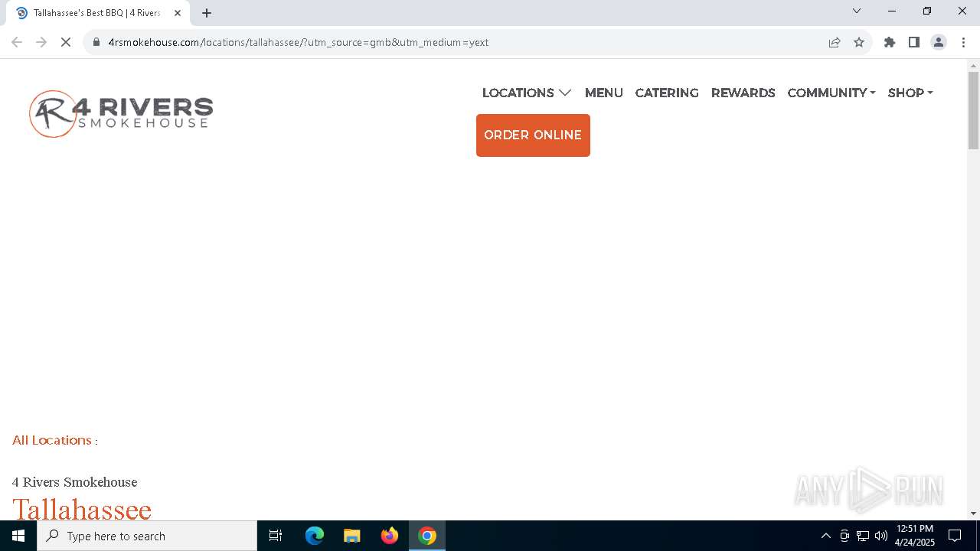The width and height of the screenshot is (980, 551).
Task: Open Chrome's three-dot menu
Action: 963,42
